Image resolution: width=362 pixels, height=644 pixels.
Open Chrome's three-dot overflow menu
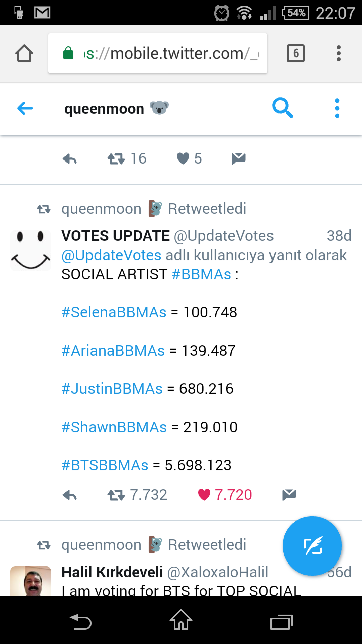tap(339, 53)
